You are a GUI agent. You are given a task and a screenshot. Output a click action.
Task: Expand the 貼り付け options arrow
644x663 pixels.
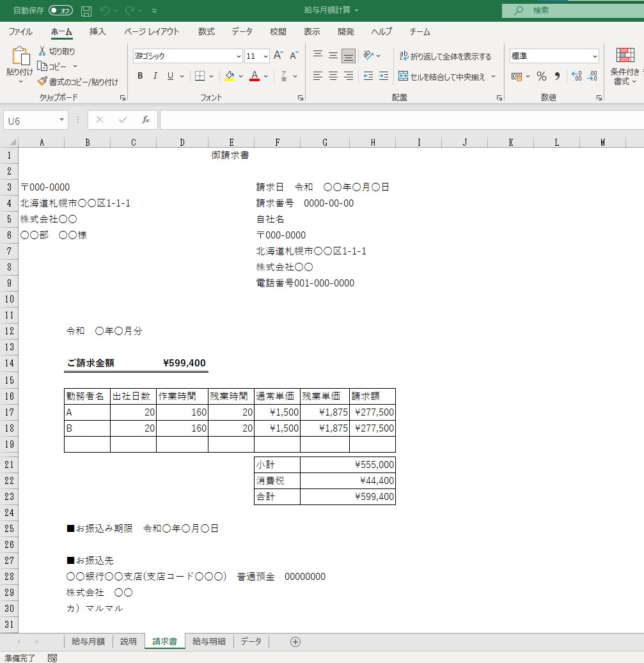[20, 81]
